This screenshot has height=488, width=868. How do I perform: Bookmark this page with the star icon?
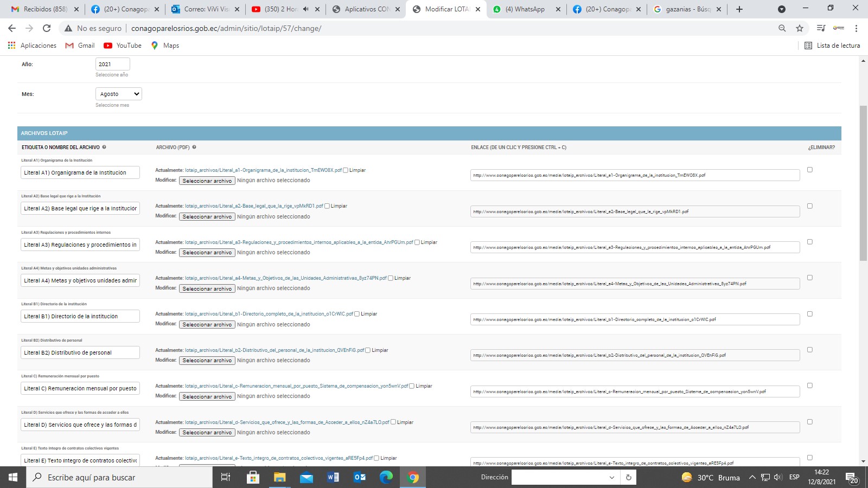coord(800,28)
